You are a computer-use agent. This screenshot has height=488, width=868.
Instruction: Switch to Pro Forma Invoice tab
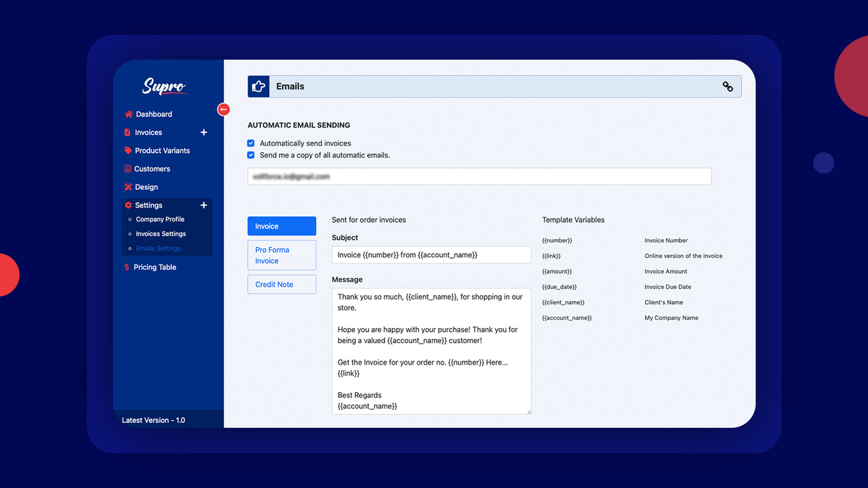click(281, 256)
